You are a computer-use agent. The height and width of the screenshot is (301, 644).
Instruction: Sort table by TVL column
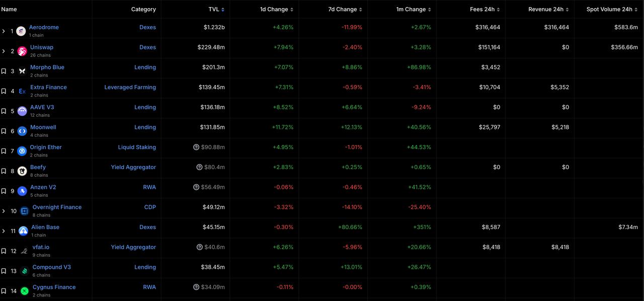217,9
